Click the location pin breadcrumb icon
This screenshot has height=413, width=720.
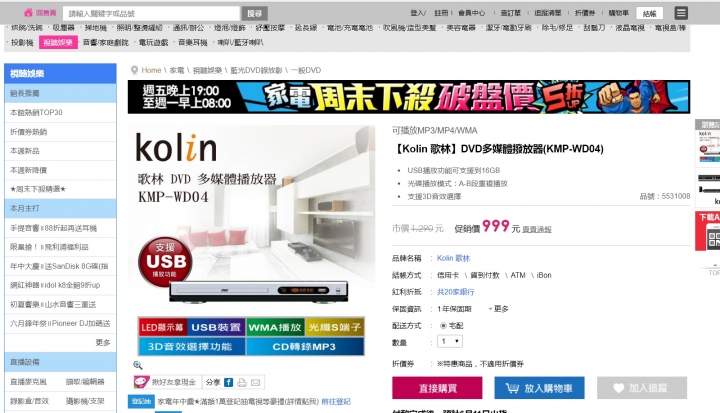click(x=134, y=70)
